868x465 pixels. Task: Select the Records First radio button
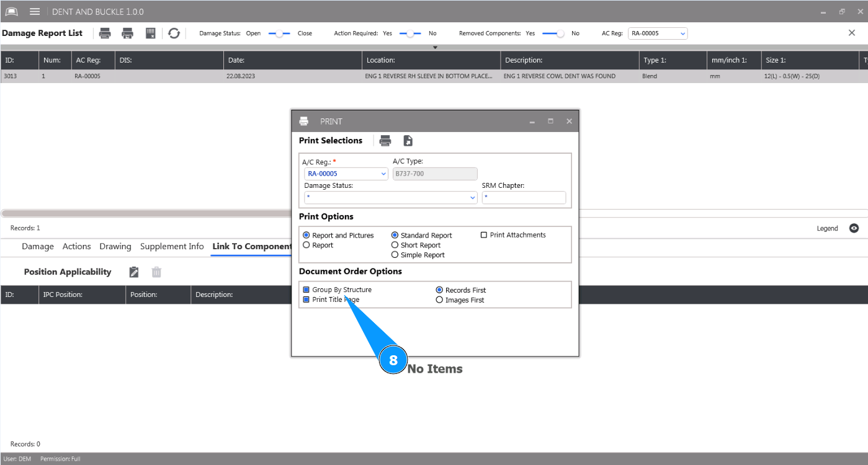(439, 290)
